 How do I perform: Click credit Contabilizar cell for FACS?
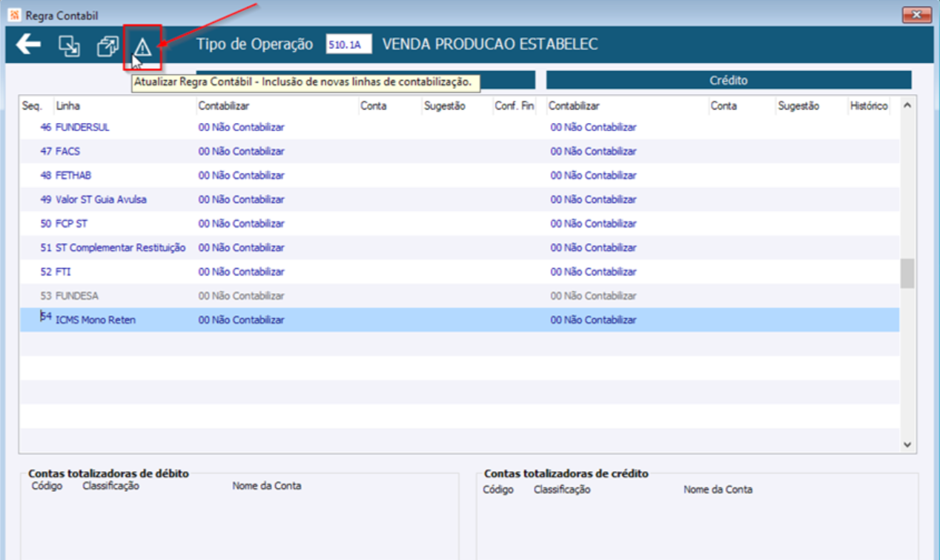(593, 151)
